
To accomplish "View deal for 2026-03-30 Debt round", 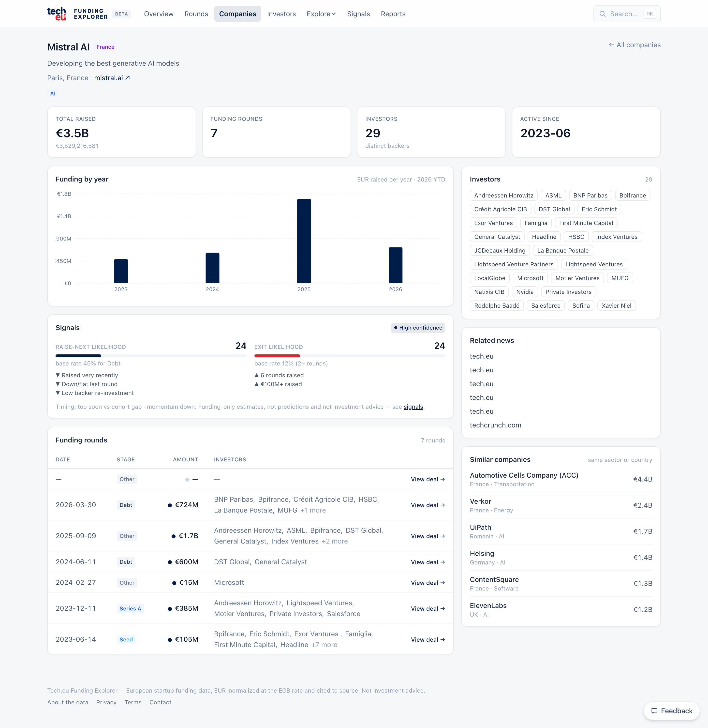I will click(428, 505).
